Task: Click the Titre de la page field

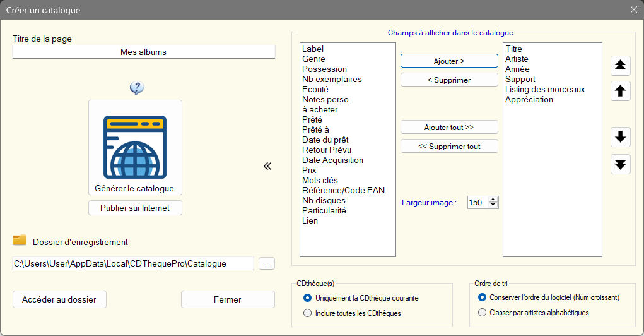Action: 143,52
